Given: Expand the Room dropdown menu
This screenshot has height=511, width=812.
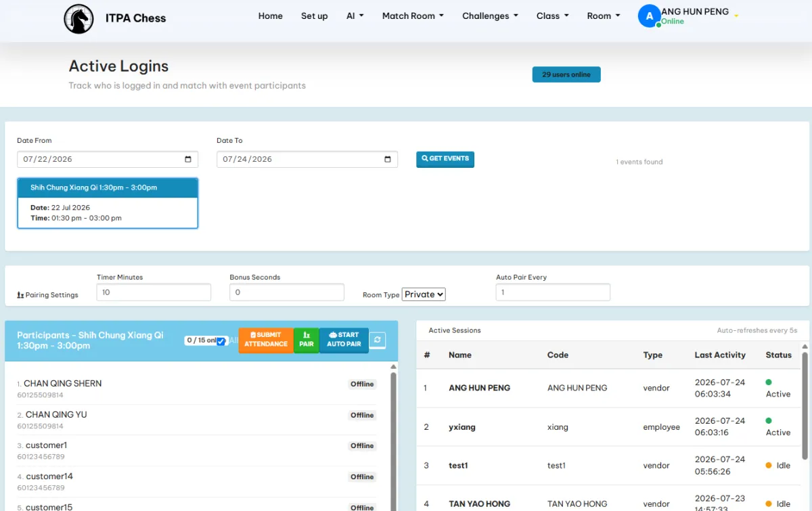Looking at the screenshot, I should tap(603, 16).
